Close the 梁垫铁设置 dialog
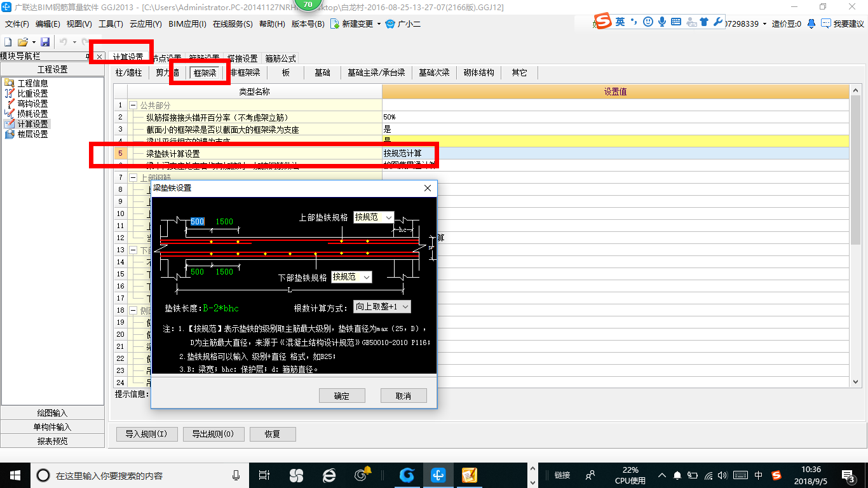The image size is (868, 488). 428,188
